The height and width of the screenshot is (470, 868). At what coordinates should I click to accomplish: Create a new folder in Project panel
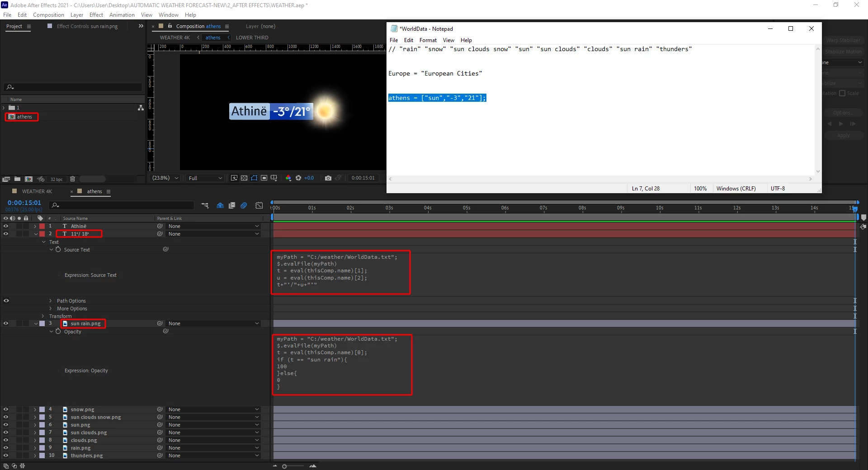tap(17, 179)
